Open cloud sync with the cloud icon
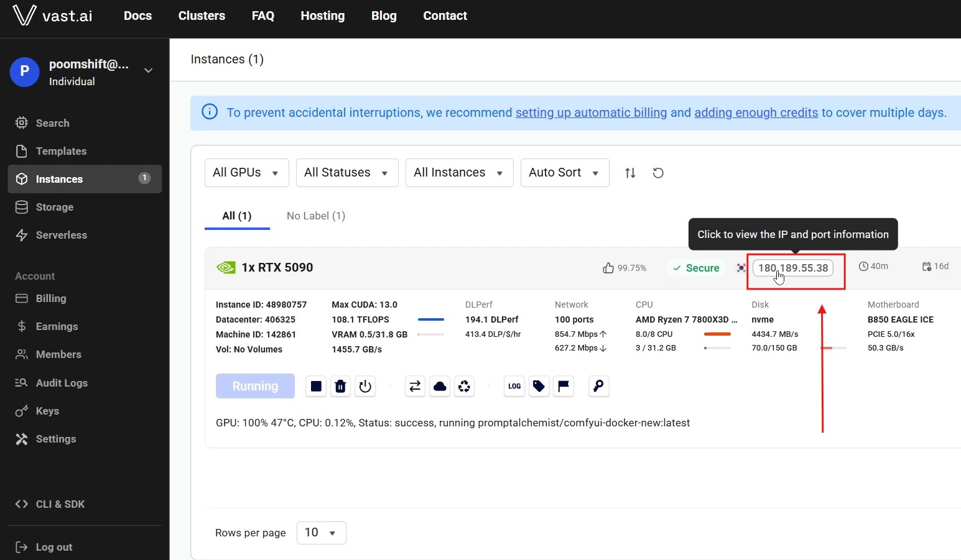 pyautogui.click(x=440, y=387)
